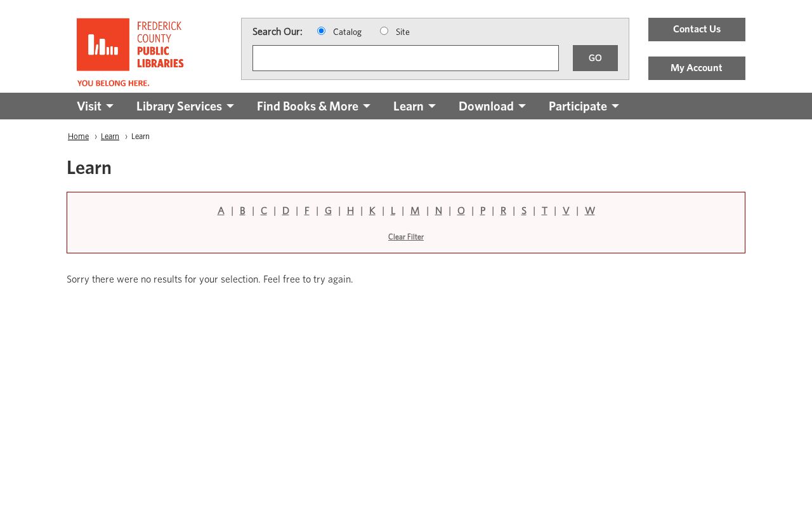
Task: Click the Frederick County Public Libraries logo
Action: coord(130,52)
